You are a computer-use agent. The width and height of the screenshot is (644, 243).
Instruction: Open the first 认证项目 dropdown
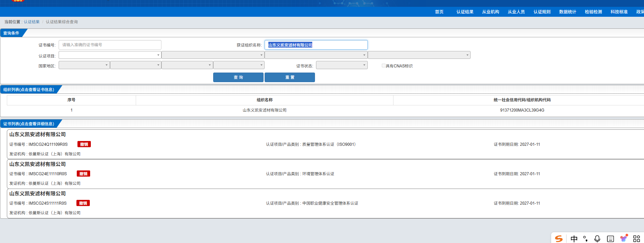click(x=110, y=55)
